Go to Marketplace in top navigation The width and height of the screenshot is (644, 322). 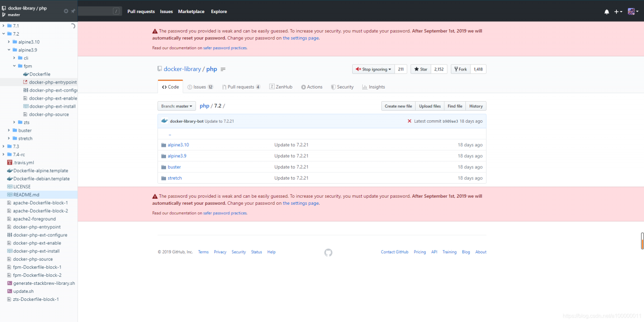(191, 12)
